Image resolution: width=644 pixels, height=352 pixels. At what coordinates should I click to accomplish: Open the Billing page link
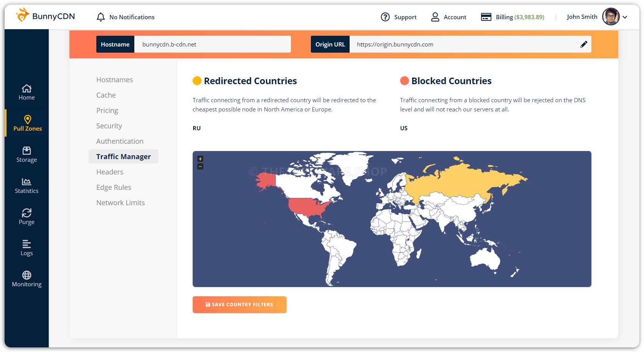click(512, 17)
